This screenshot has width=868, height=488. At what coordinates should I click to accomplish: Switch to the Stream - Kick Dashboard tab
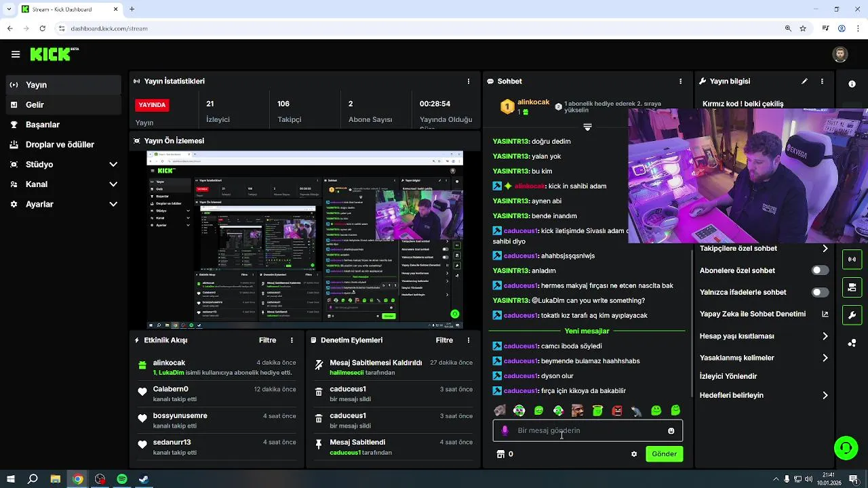pos(69,9)
